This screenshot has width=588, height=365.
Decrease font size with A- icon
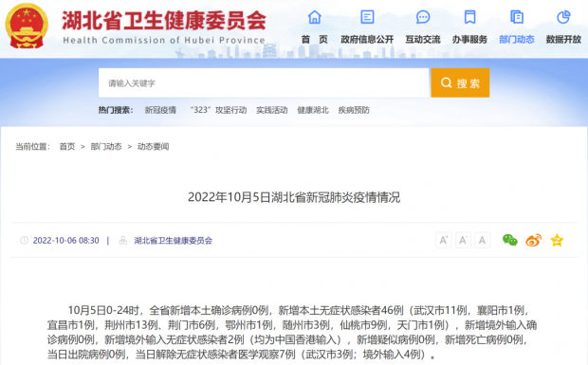click(463, 240)
